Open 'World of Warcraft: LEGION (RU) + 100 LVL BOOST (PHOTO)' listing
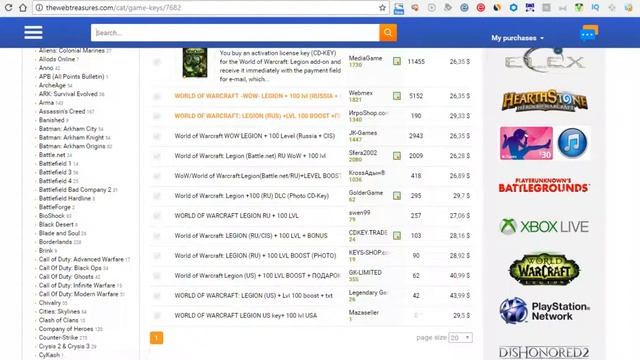Image resolution: width=640 pixels, height=360 pixels. [255, 256]
